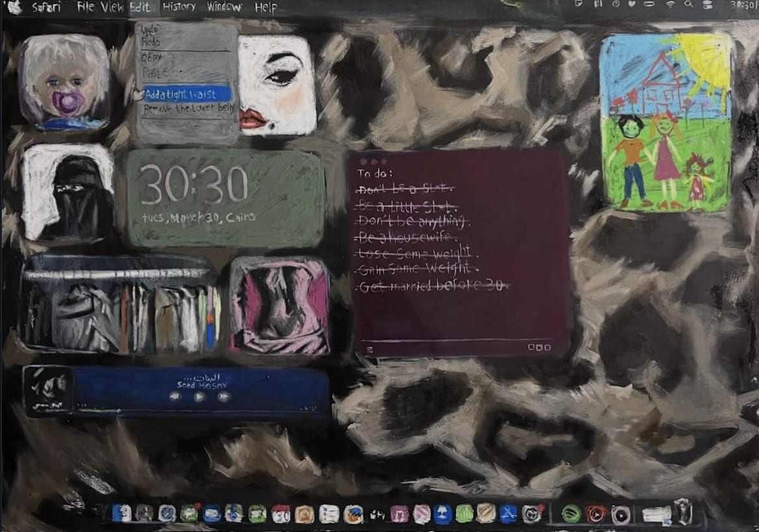This screenshot has width=759, height=532.
Task: Open the child's family drawing thumbnail
Action: pos(666,121)
